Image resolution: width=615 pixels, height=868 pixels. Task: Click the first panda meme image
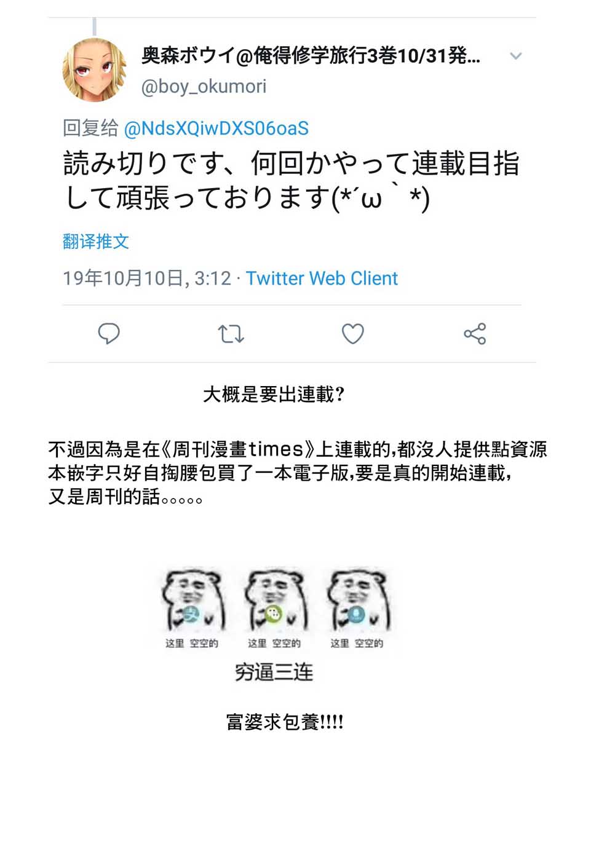point(192,608)
